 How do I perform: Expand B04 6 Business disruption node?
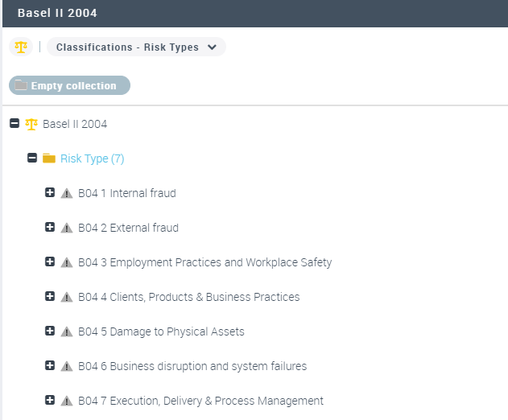tap(50, 366)
